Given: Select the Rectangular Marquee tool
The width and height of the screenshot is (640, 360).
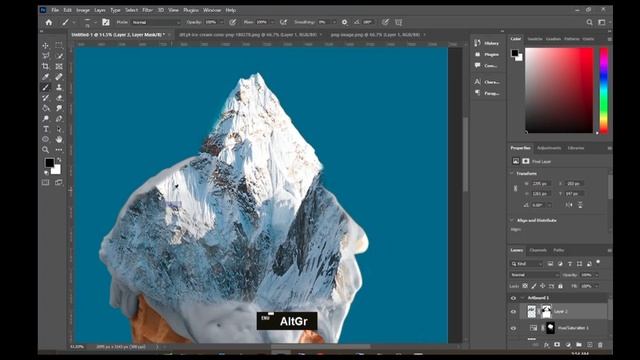Looking at the screenshot, I should tap(59, 45).
